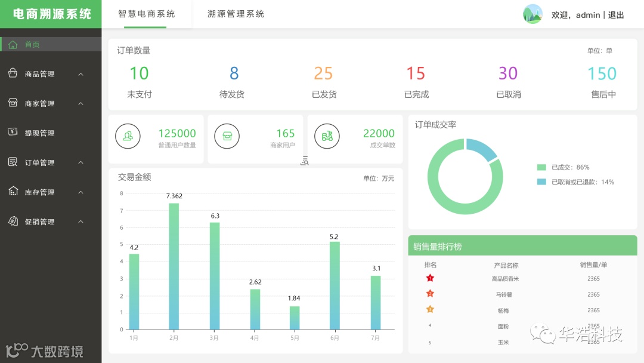Click the 产品名称 column header

(506, 265)
